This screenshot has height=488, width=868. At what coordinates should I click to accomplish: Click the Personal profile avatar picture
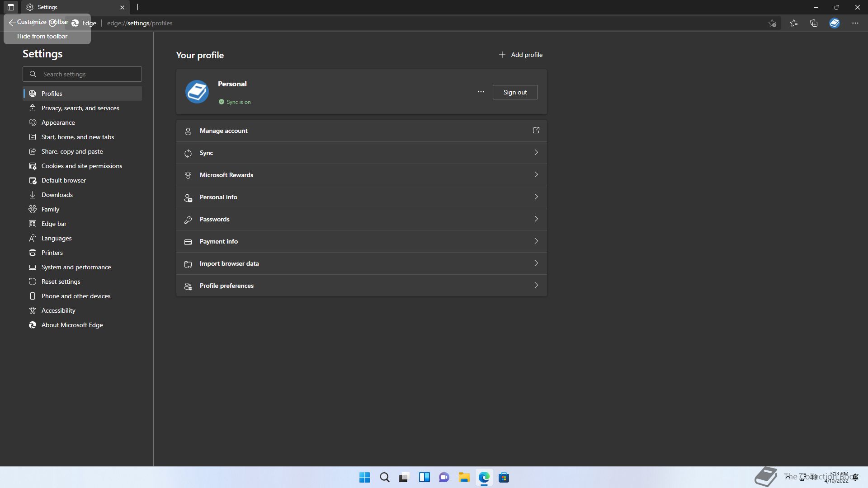[197, 92]
